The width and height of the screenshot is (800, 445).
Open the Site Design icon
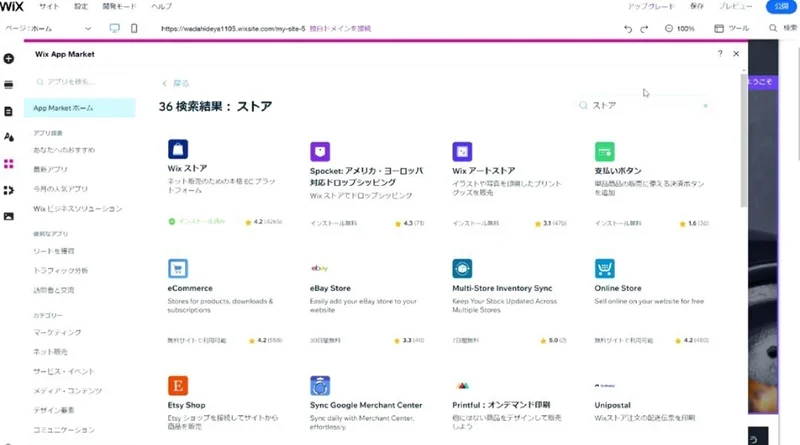[x=9, y=137]
